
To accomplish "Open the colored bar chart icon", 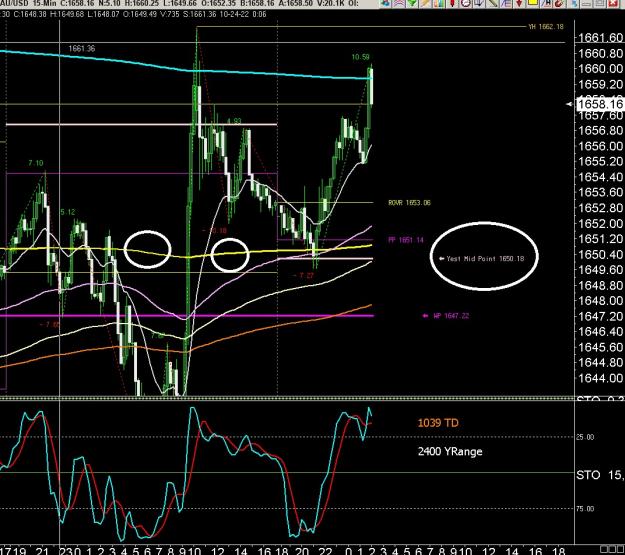I will (439, 3).
